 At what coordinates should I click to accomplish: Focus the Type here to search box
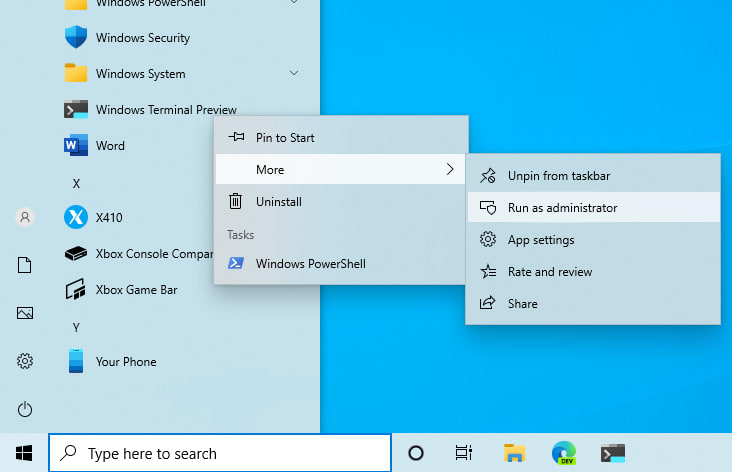pos(220,453)
